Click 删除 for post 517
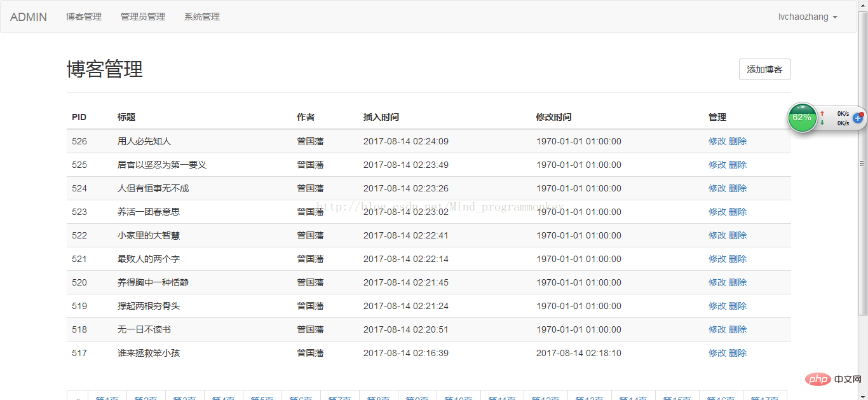The width and height of the screenshot is (868, 400). 738,353
